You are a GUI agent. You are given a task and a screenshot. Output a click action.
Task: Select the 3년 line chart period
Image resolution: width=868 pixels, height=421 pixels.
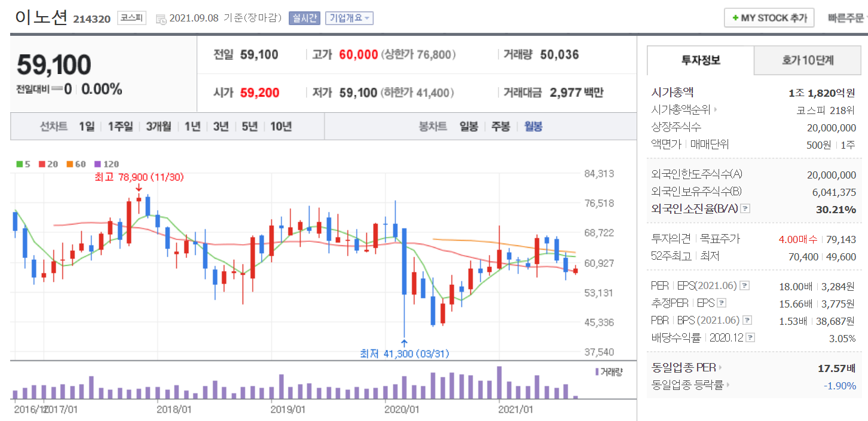[x=221, y=126]
